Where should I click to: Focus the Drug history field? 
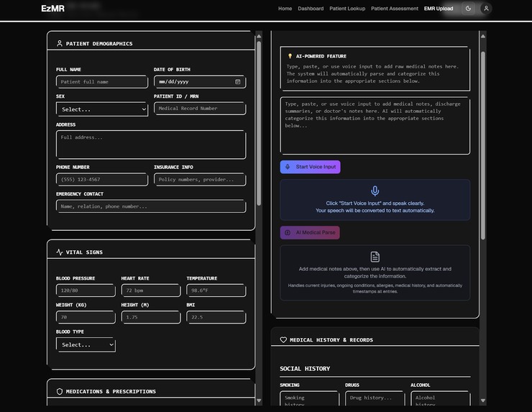click(375, 398)
